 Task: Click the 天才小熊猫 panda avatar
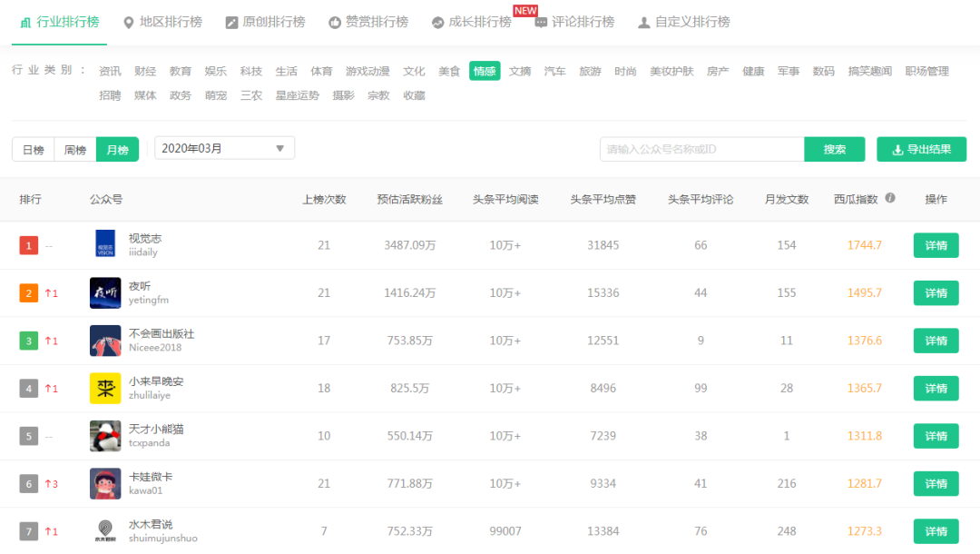coord(105,436)
